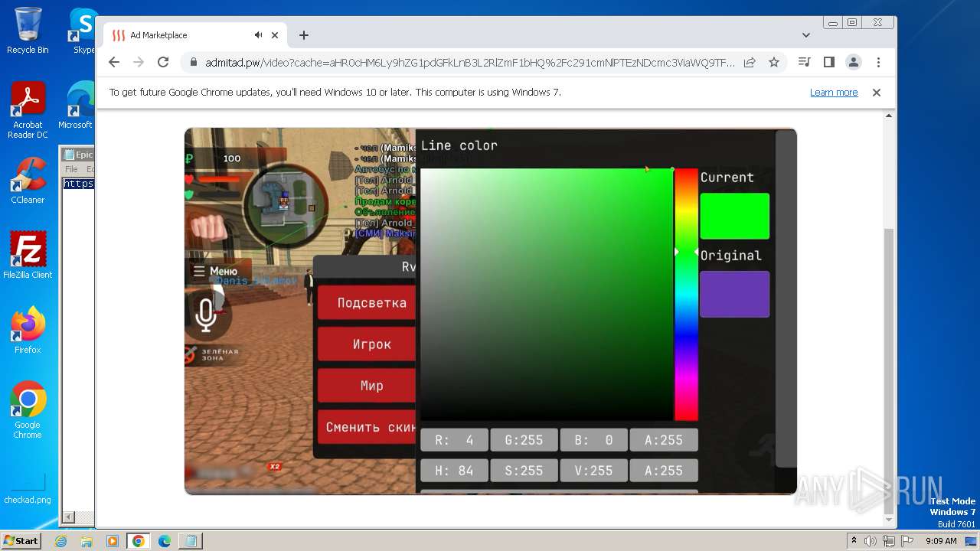Viewport: 980px width, 551px height.
Task: Mute the Ad Marketplace tab audio
Action: tap(259, 35)
